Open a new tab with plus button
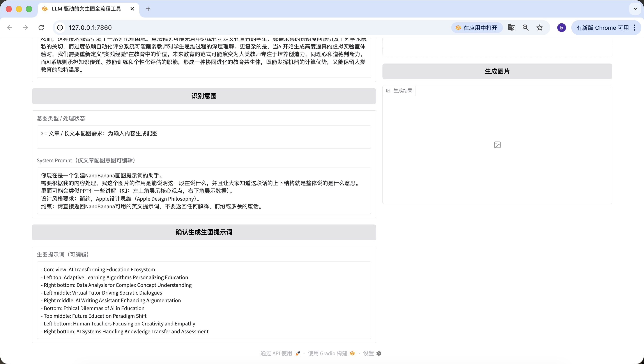Screen dimensions: 644x364 pos(148,9)
